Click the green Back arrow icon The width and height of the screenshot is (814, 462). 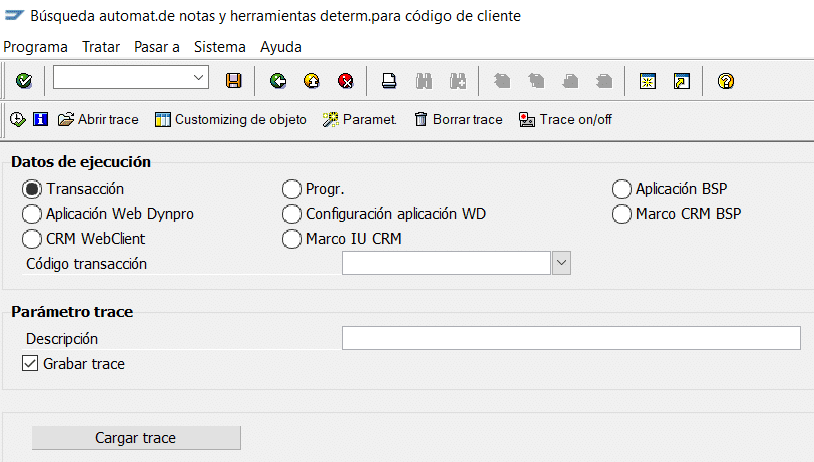[278, 81]
